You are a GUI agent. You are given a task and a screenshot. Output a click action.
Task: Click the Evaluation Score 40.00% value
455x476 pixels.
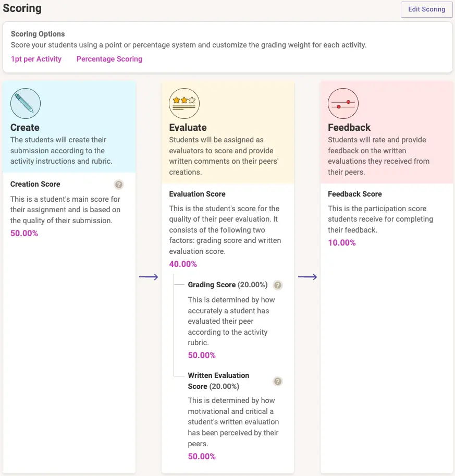[183, 264]
